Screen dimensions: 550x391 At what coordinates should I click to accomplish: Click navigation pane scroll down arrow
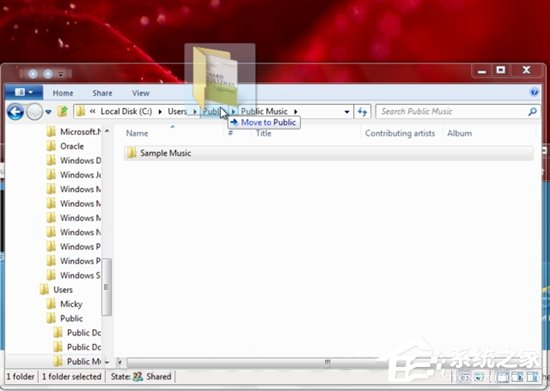[107, 362]
